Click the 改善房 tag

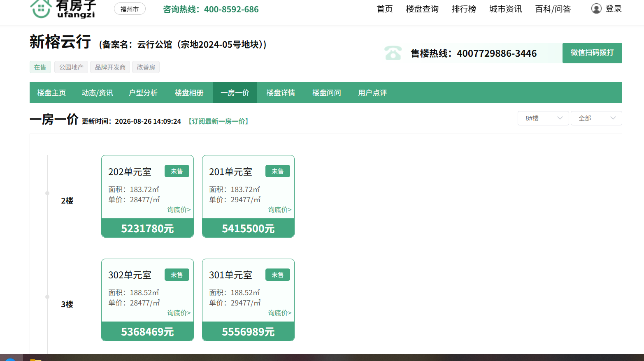(x=146, y=67)
